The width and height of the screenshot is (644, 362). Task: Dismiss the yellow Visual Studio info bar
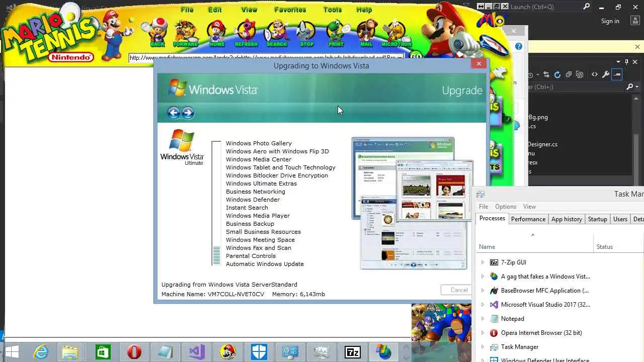[x=637, y=47]
